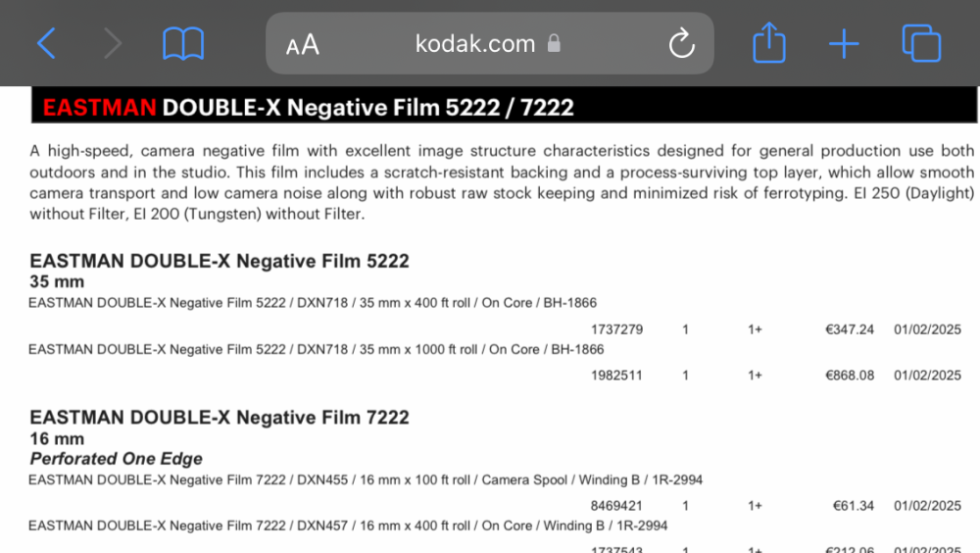980x553 pixels.
Task: Show all open tabs overview
Action: pyautogui.click(x=921, y=43)
